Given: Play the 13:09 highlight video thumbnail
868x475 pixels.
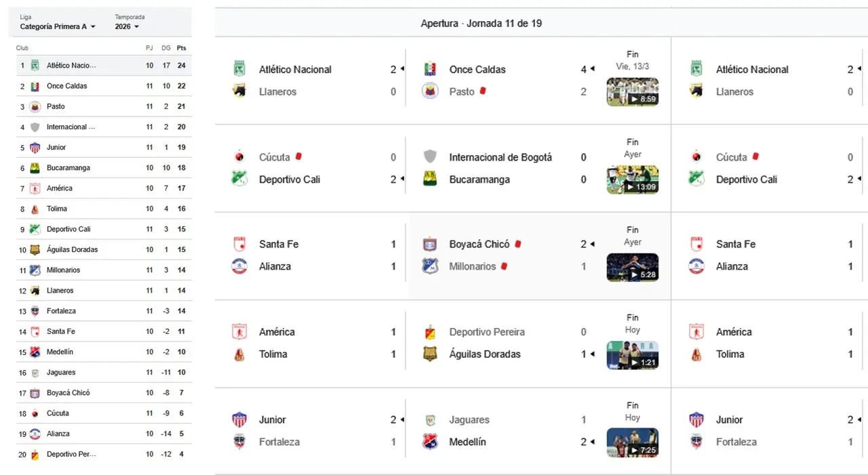Looking at the screenshot, I should point(632,180).
